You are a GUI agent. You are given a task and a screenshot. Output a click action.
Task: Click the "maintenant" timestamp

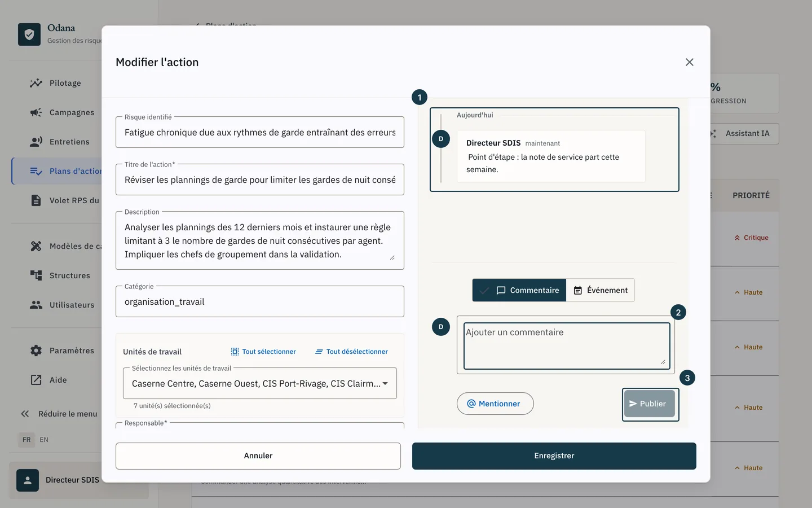tap(542, 143)
